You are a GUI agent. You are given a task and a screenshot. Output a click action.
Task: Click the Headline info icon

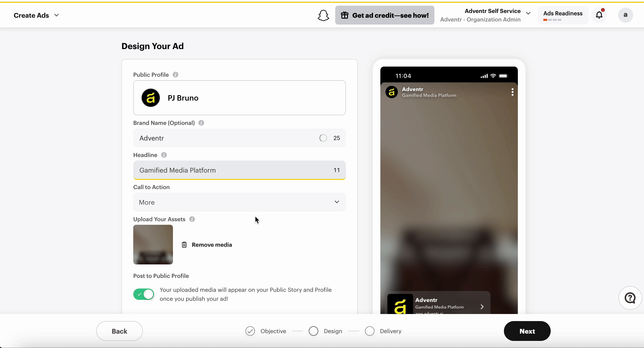pos(164,155)
